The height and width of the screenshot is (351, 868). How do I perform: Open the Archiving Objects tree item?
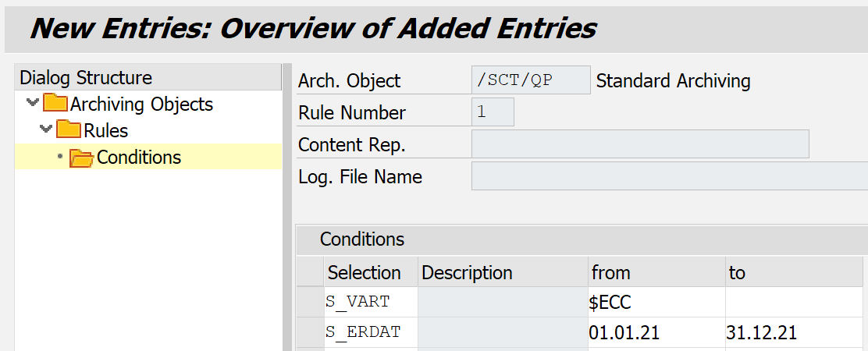click(141, 104)
